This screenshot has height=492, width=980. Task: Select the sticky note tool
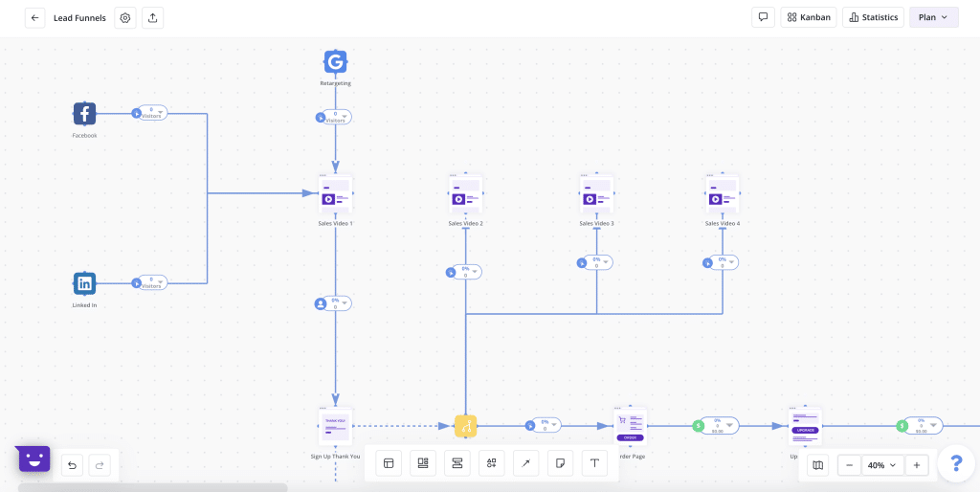click(560, 463)
